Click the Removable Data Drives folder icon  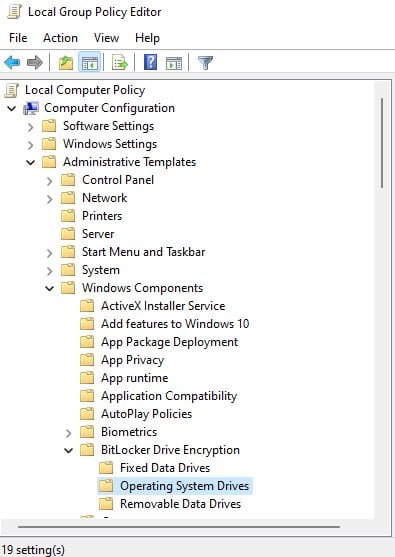(x=106, y=504)
